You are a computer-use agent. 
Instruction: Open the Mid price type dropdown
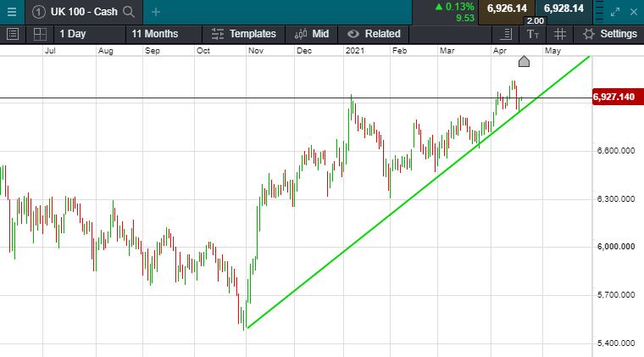click(x=312, y=34)
